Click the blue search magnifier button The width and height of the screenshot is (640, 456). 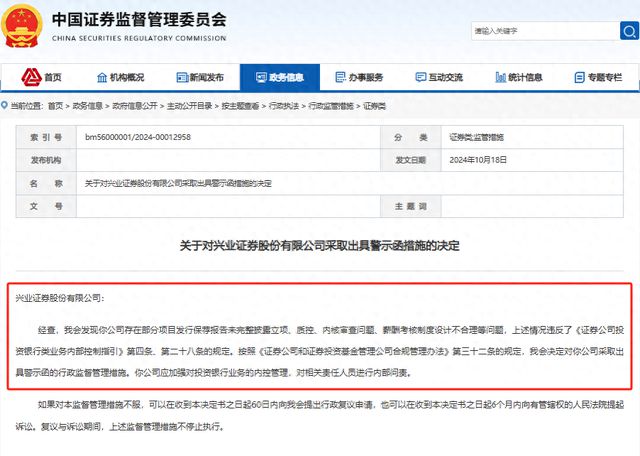[x=629, y=31]
